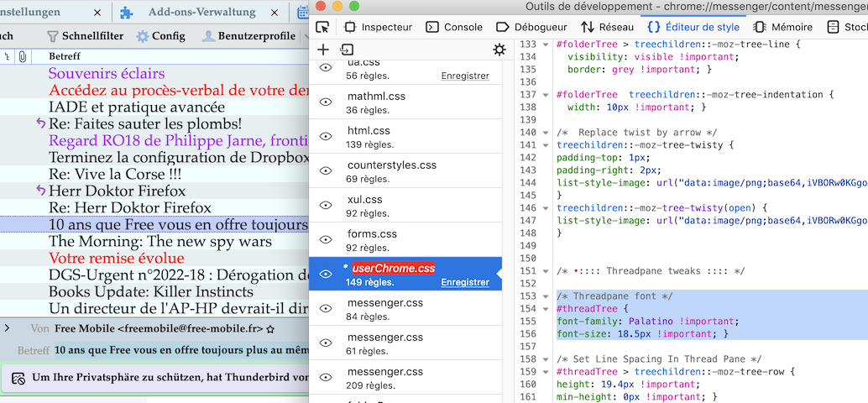
Task: Toggle visibility of messenger.css with 61 règles
Action: (326, 343)
